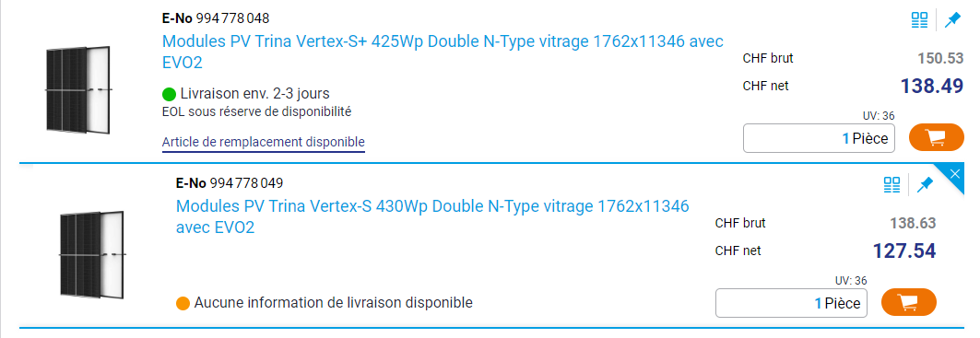Screen dimensions: 980x338
Task: Click the 430Wp solar panel thumbnail
Action: point(92,253)
